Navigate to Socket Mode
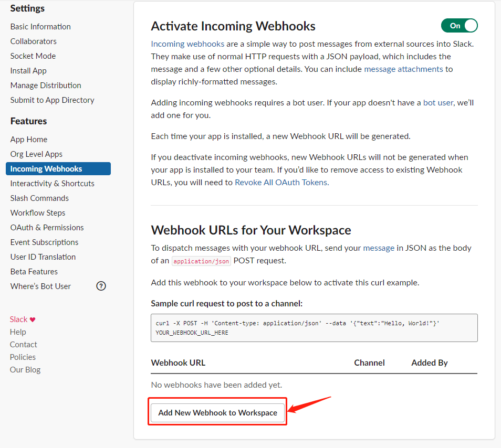This screenshot has height=448, width=501. pyautogui.click(x=33, y=56)
